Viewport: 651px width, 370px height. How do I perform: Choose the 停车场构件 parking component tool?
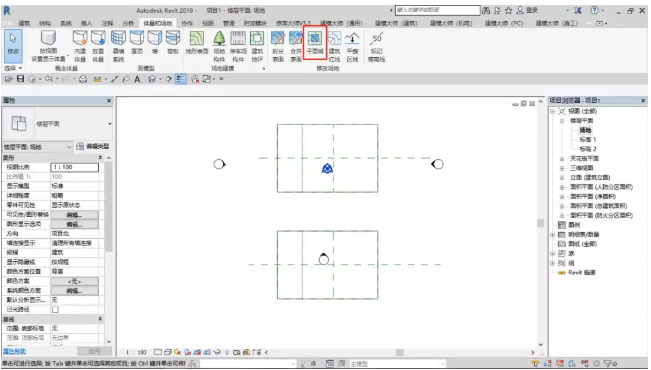[x=238, y=46]
